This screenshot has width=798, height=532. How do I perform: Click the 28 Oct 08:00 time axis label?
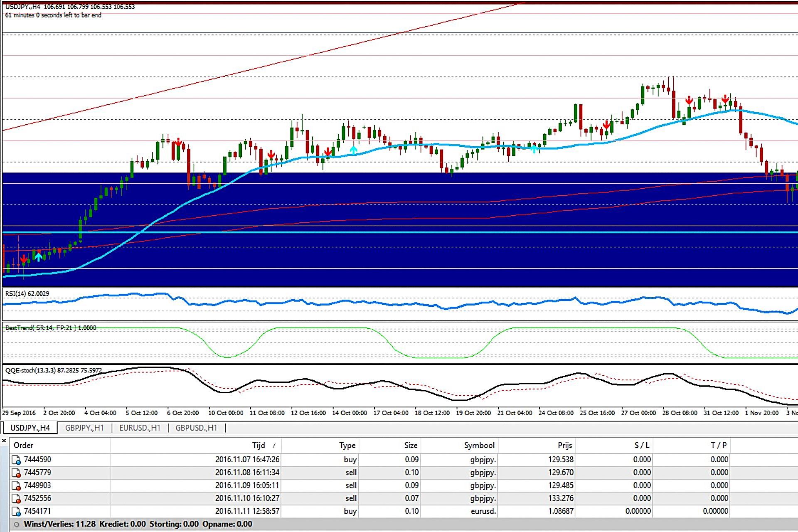(680, 413)
